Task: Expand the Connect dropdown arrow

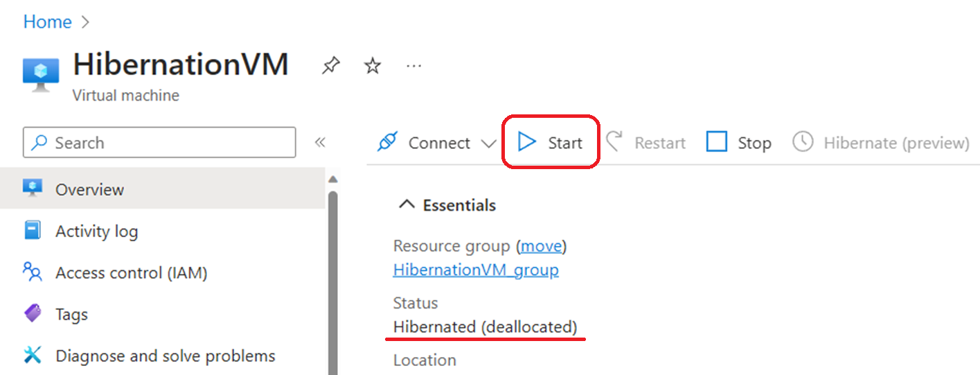Action: (488, 143)
